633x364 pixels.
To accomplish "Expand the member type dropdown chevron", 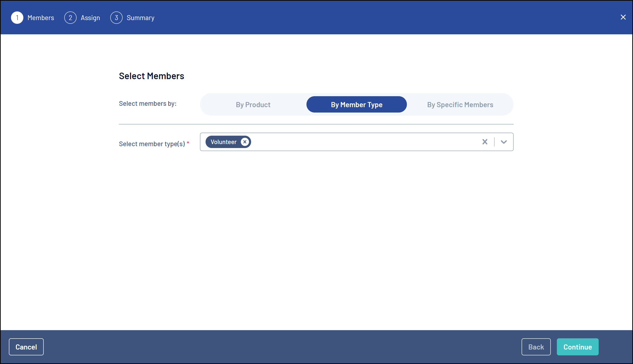I will pyautogui.click(x=504, y=142).
